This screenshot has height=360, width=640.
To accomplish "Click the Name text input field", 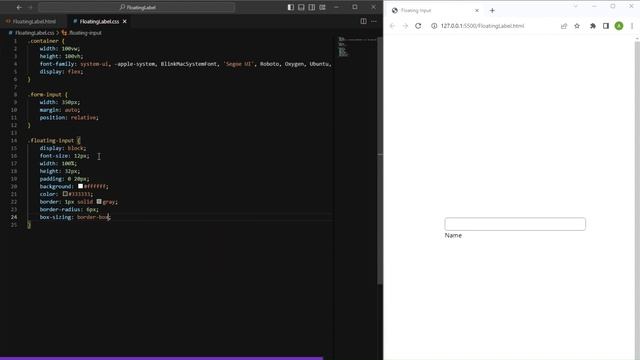I will tap(515, 224).
